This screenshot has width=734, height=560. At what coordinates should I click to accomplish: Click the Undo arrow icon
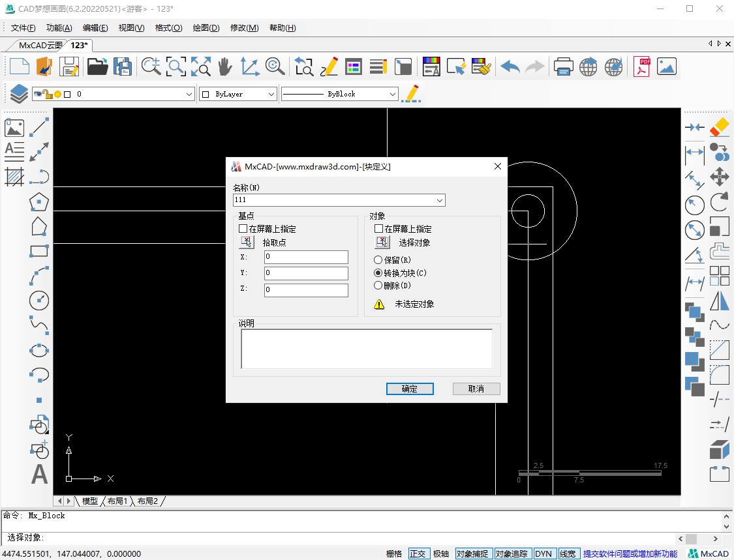coord(510,66)
